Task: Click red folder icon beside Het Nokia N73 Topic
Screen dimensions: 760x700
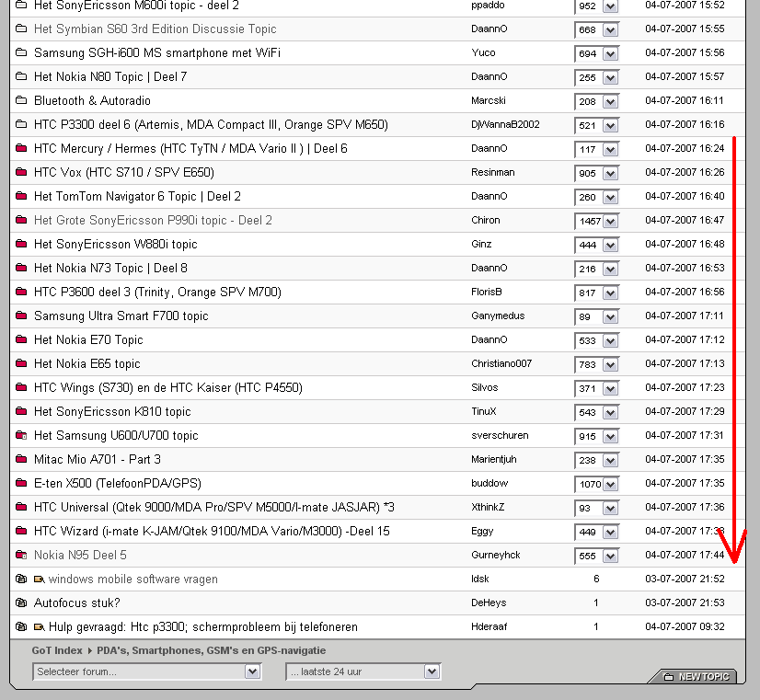Action: 21,268
